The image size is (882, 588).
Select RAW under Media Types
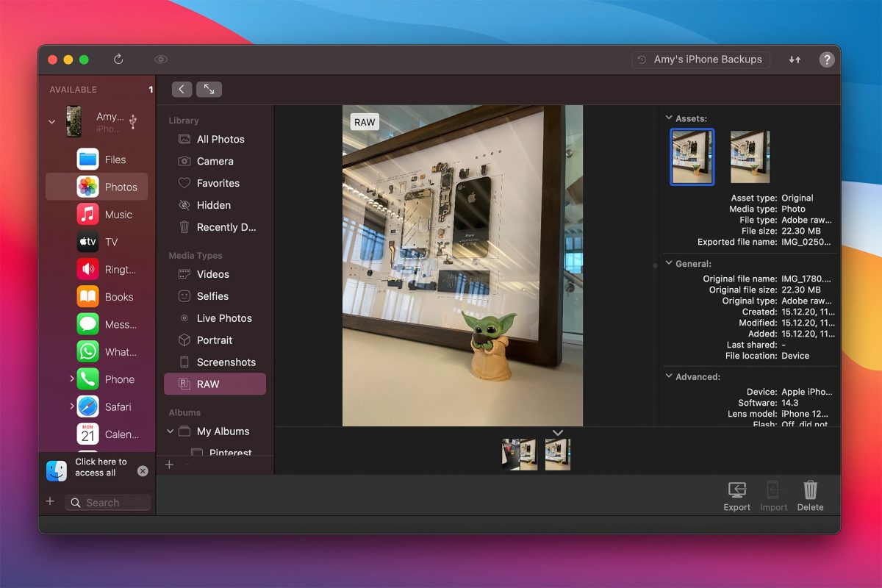[x=215, y=384]
